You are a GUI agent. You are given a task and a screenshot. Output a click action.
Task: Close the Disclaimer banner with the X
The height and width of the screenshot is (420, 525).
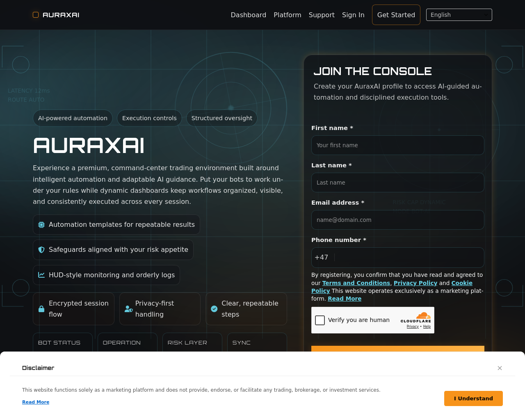[500, 368]
